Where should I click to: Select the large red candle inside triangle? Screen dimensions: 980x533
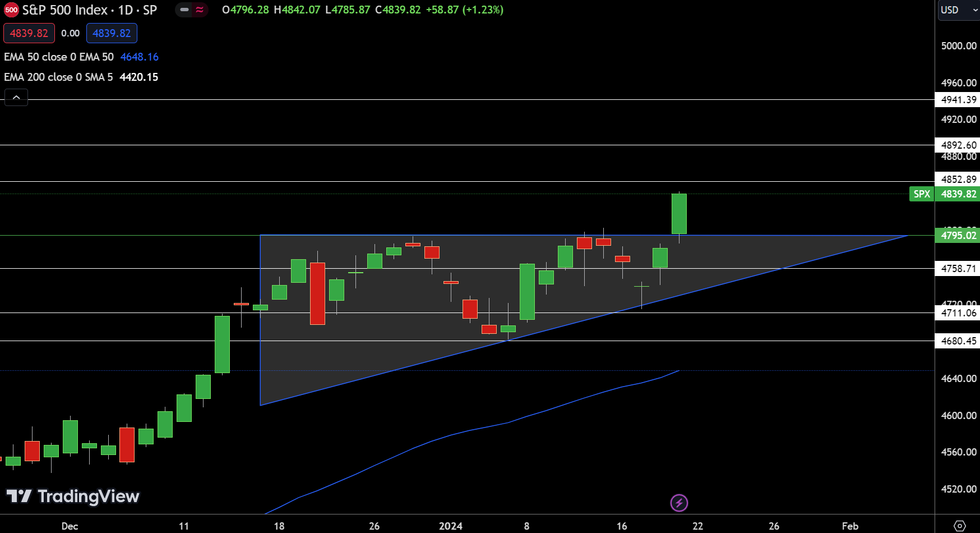317,293
